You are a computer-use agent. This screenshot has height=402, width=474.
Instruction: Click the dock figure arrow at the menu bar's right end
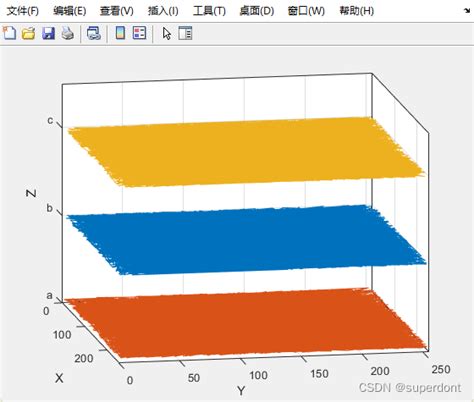click(468, 11)
